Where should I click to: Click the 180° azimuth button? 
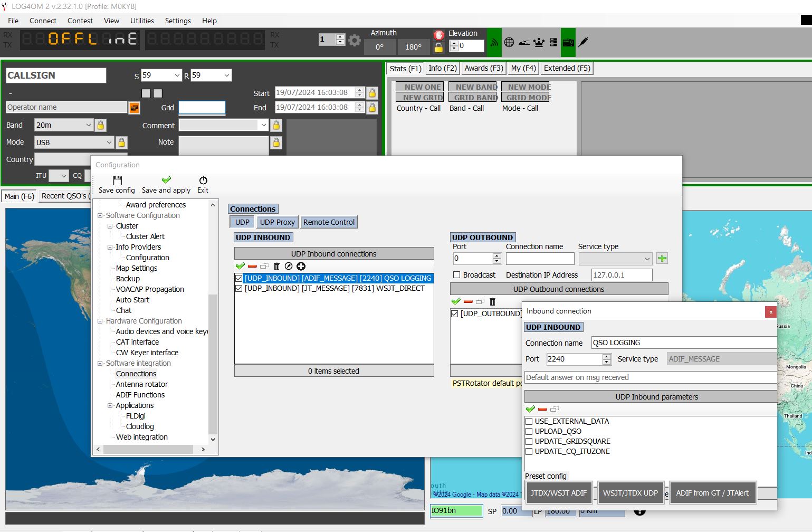pyautogui.click(x=413, y=47)
